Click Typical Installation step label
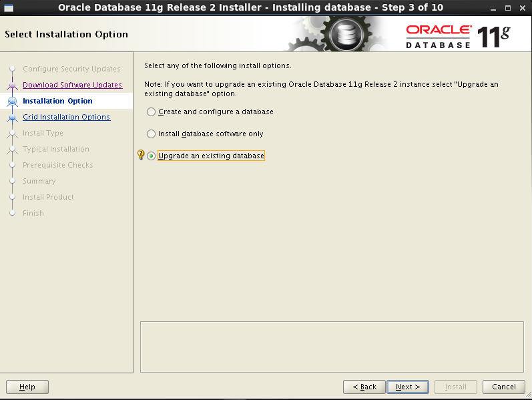 point(56,149)
